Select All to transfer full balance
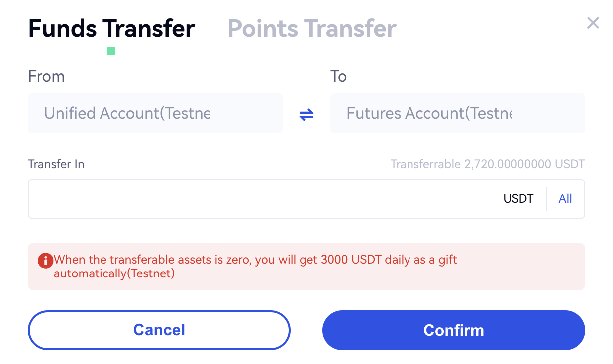613x364 pixels. pyautogui.click(x=565, y=199)
